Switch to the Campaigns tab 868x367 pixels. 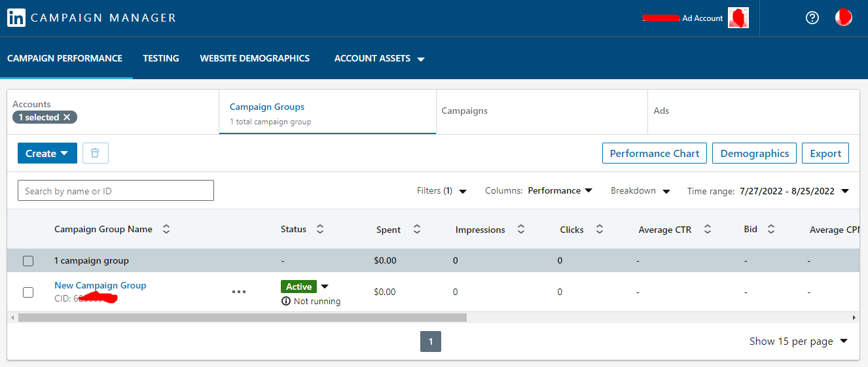click(x=542, y=112)
